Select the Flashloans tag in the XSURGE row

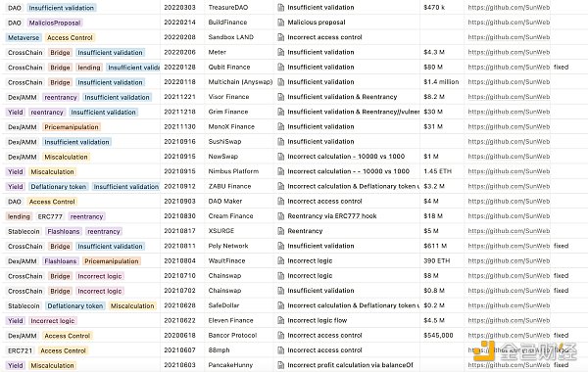(x=64, y=231)
